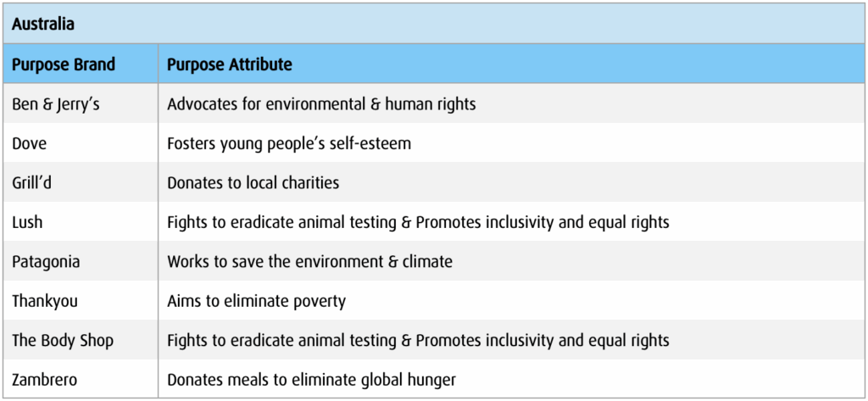Click 'Works to save the environment & climate'
868x401 pixels.
tap(309, 261)
